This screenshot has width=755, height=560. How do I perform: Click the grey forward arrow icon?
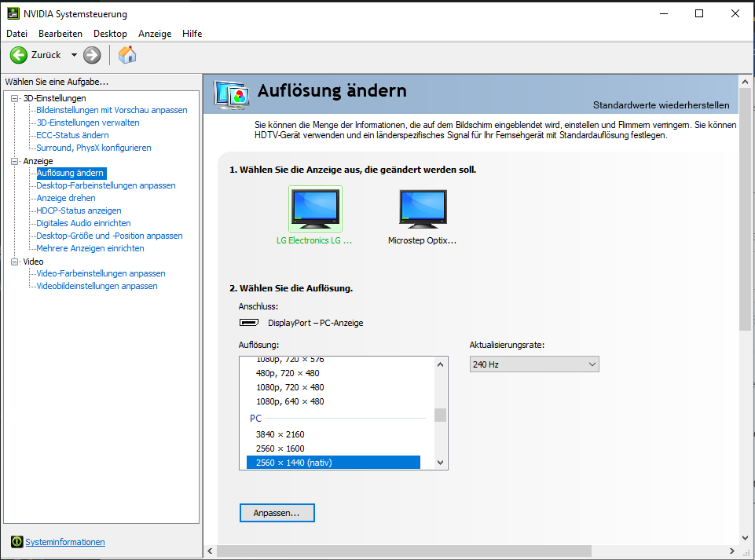(x=92, y=55)
